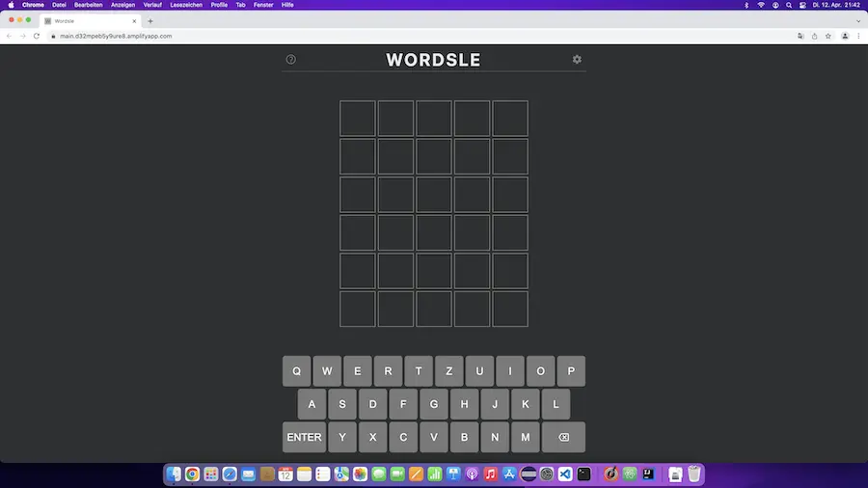
Task: Tap the U key on the on-screen keyboard
Action: (479, 371)
